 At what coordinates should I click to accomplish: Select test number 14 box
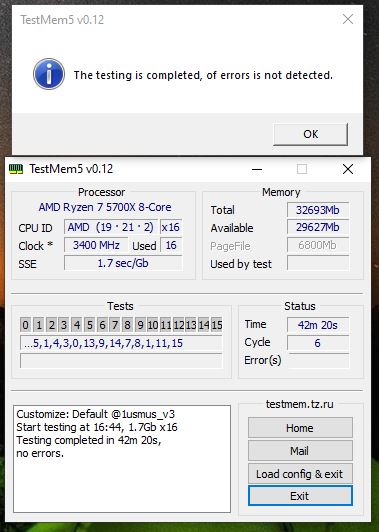(x=204, y=325)
